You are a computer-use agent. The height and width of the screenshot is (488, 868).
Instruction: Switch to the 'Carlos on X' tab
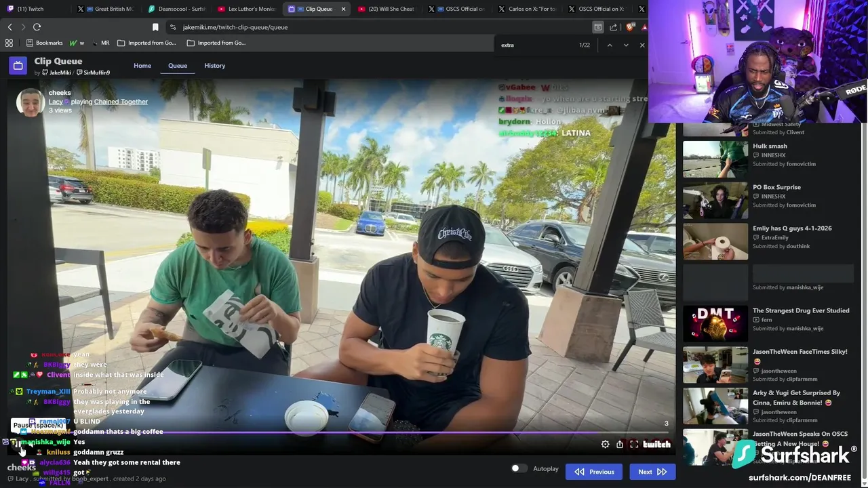tap(528, 9)
